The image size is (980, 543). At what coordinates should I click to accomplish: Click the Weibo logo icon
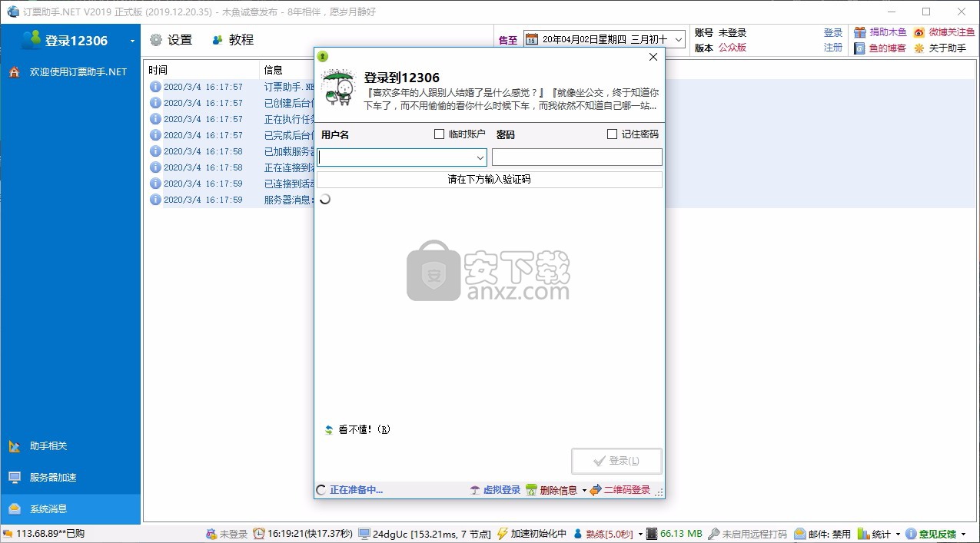(919, 33)
